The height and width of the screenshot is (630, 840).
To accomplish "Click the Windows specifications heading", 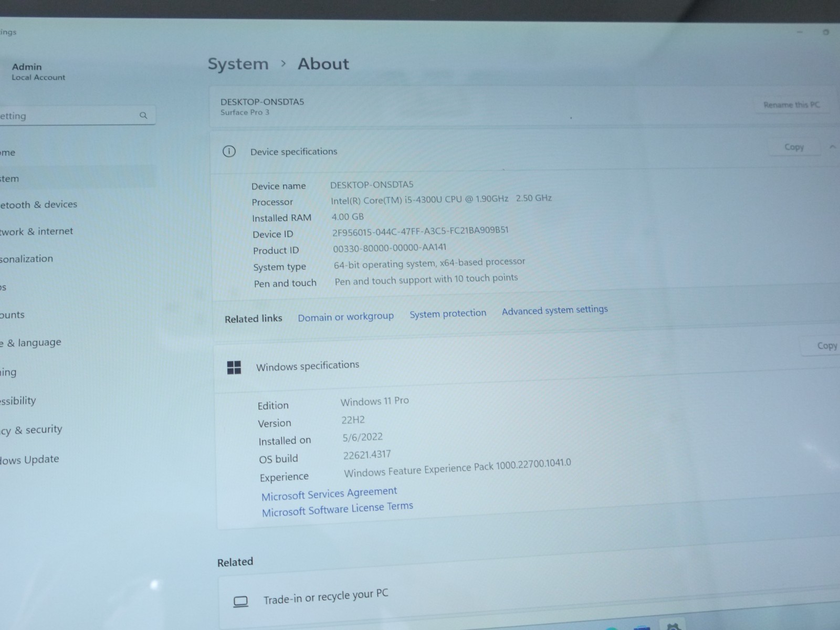I will coord(308,366).
